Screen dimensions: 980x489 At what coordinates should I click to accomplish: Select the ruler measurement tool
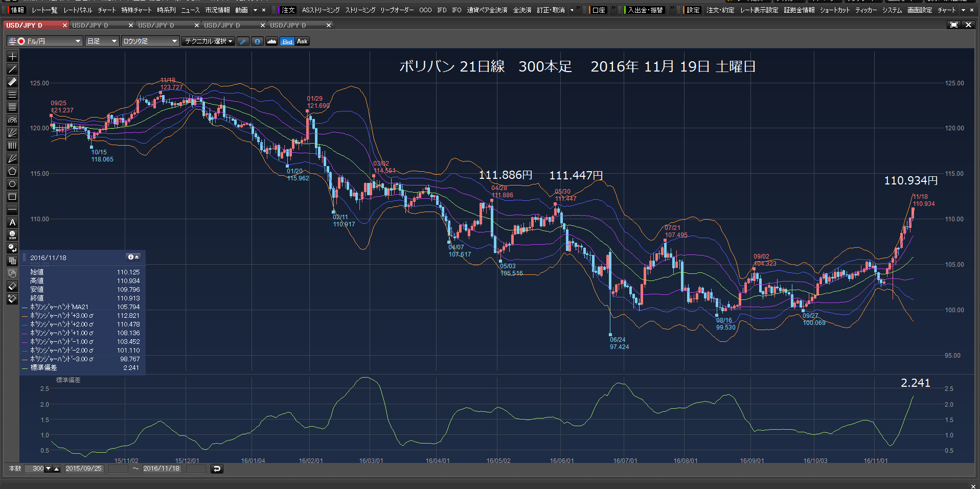(x=12, y=82)
